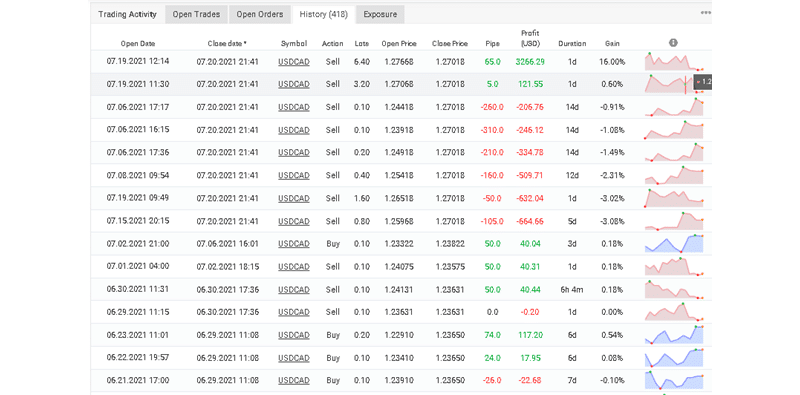Switch to the Open Orders tab
This screenshot has height=395, width=800.
click(260, 14)
